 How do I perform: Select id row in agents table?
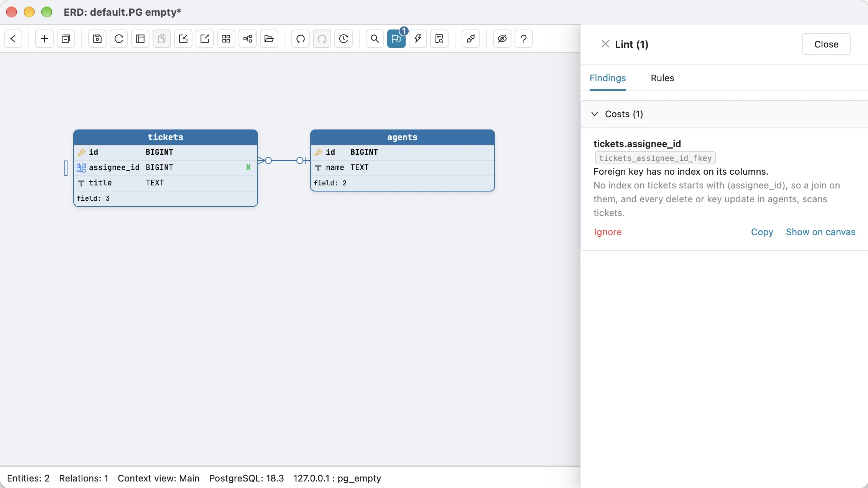pyautogui.click(x=402, y=152)
